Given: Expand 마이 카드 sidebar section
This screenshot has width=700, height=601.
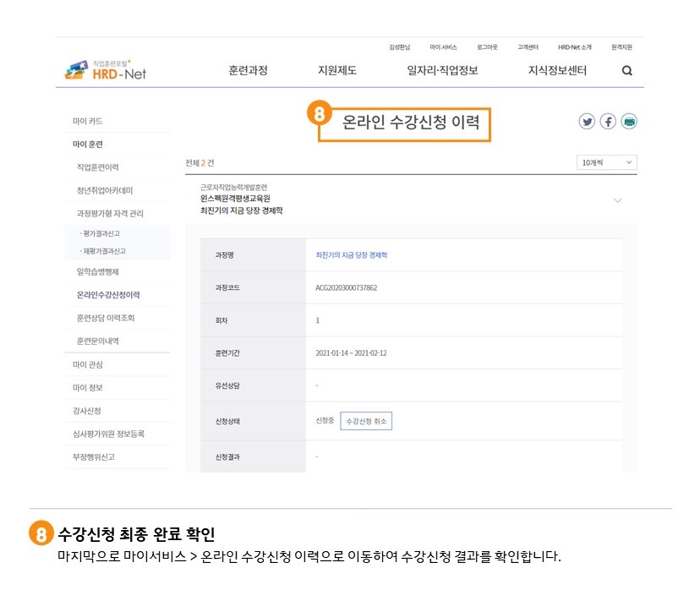Looking at the screenshot, I should pos(88,122).
